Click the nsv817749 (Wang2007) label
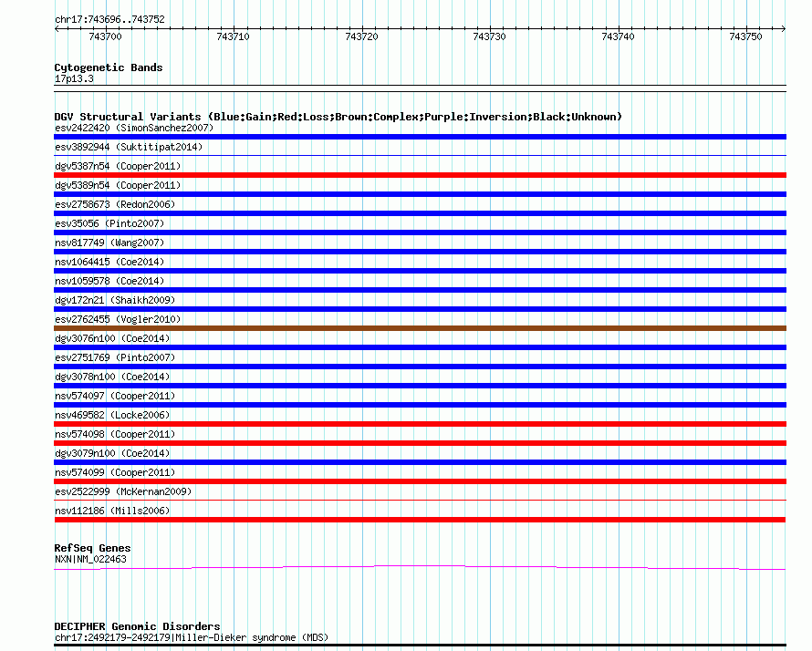The image size is (812, 651). [109, 243]
